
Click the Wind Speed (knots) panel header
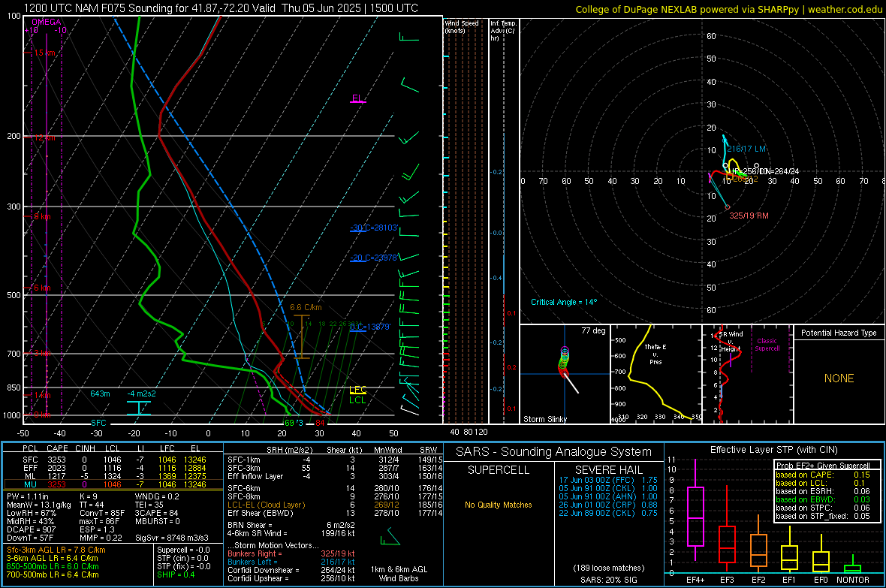(462, 26)
